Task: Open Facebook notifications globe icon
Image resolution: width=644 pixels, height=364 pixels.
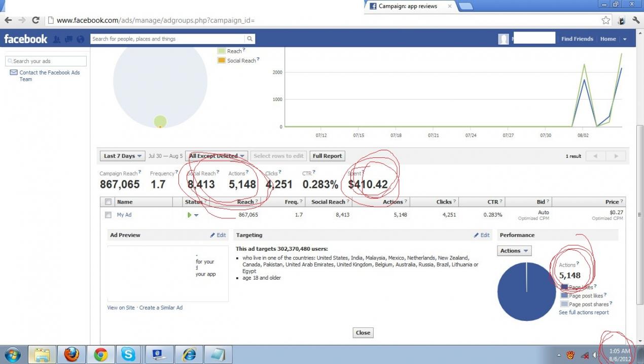Action: (81, 39)
